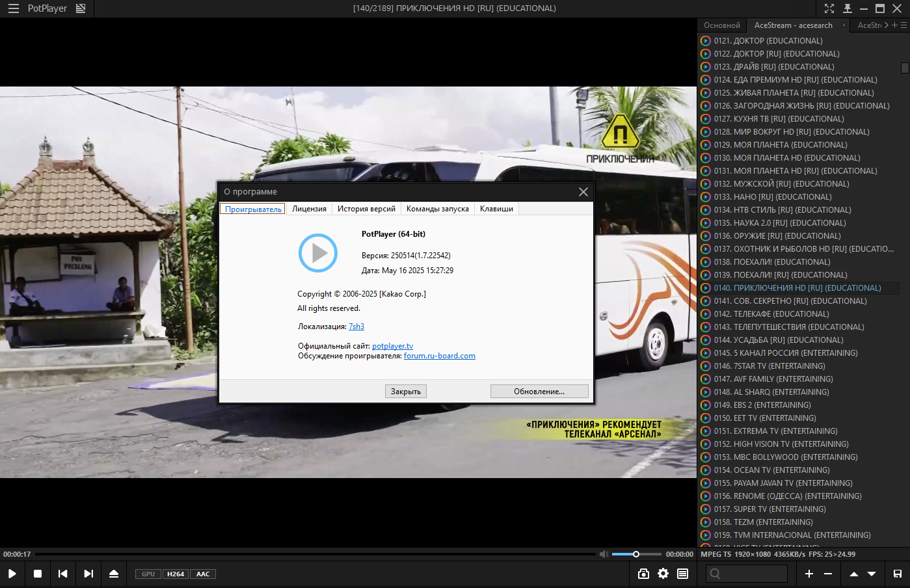Screen dimensions: 910x588
Task: Open the screenshot capture camera icon
Action: (643, 574)
